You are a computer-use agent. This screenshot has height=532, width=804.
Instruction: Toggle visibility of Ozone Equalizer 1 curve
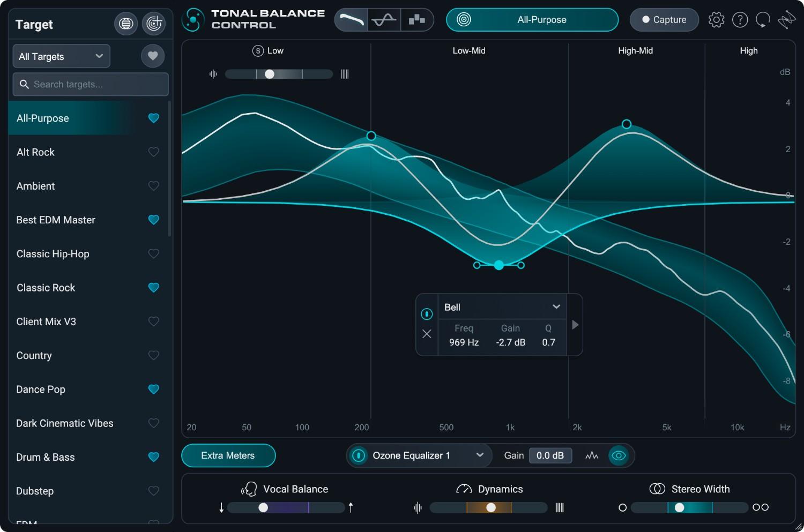(x=619, y=455)
